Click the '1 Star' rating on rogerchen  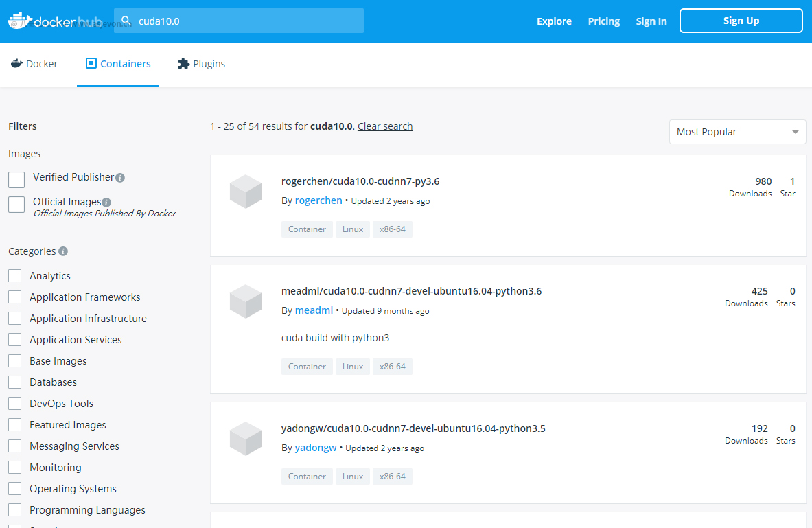788,187
